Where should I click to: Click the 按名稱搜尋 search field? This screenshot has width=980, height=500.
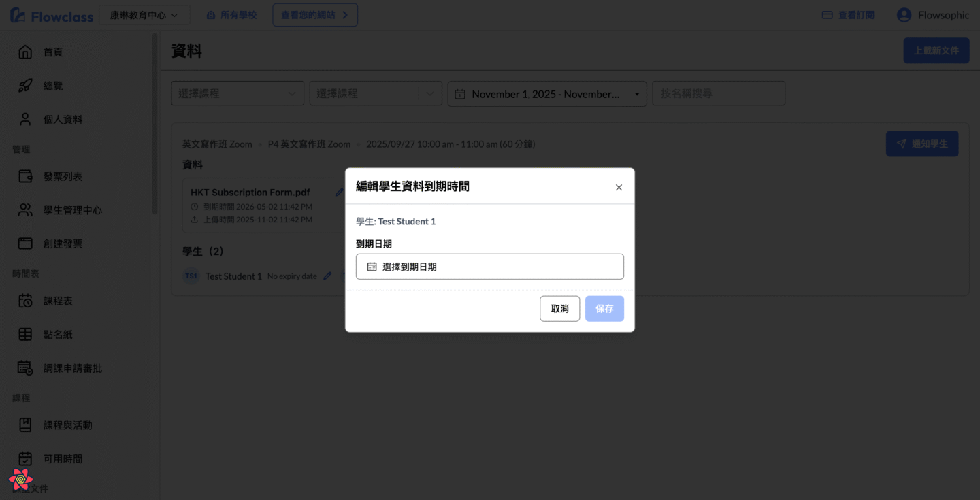click(x=718, y=94)
